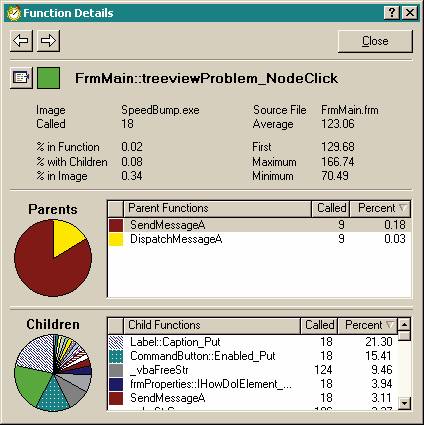The width and height of the screenshot is (424, 425).
Task: Select the DispatchMessageA parent row
Action: pyautogui.click(x=259, y=239)
